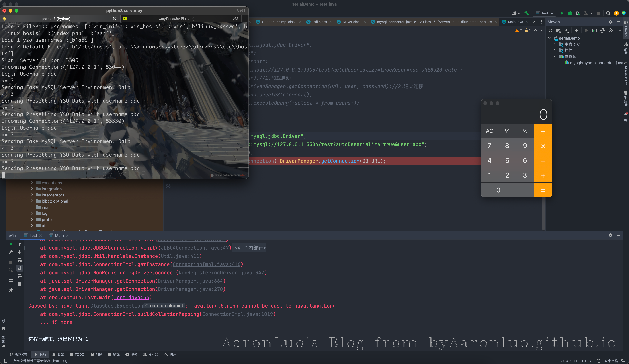Open Test.java:33 stack trace link
This screenshot has width=629, height=364.
pyautogui.click(x=131, y=297)
